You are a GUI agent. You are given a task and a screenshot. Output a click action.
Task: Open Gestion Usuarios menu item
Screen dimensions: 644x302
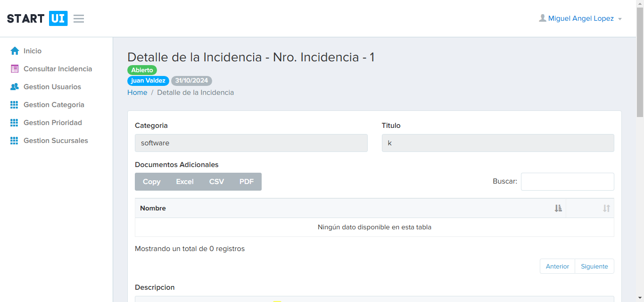tap(52, 87)
